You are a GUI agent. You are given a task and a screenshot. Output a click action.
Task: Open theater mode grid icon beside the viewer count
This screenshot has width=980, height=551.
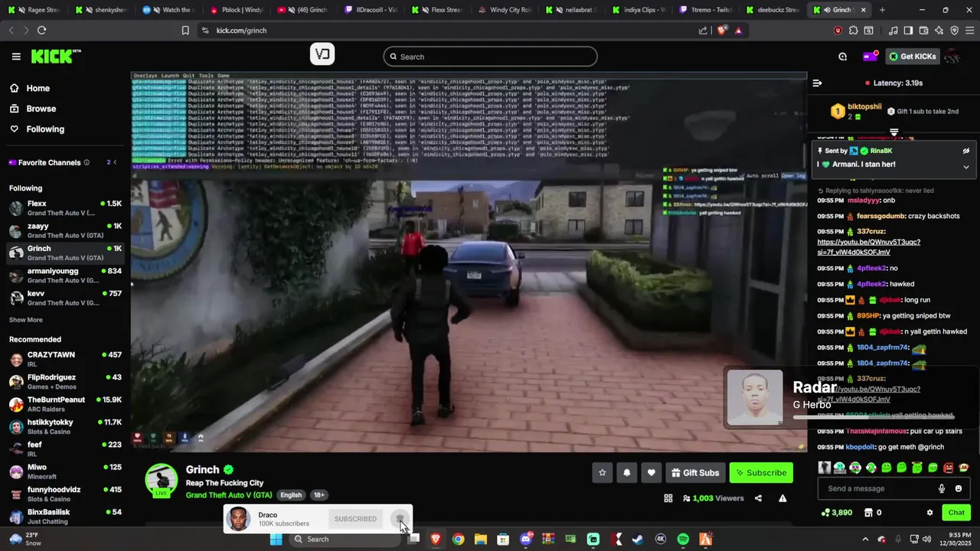point(668,498)
